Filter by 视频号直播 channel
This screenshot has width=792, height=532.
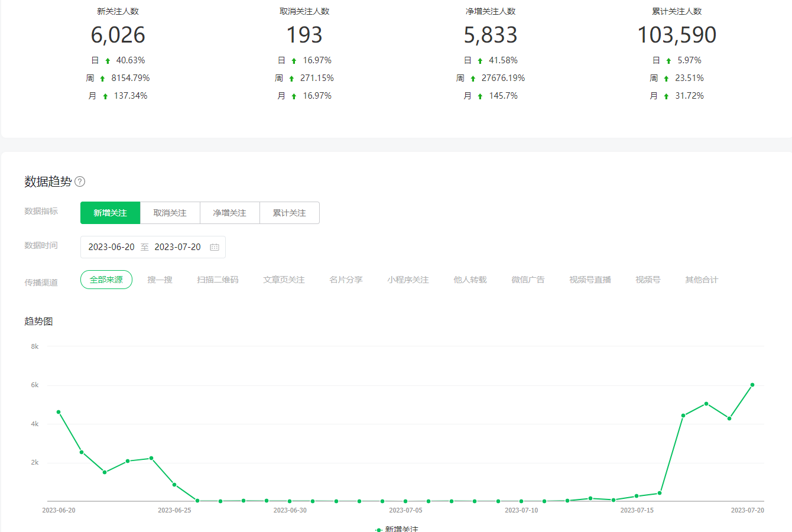tap(590, 280)
